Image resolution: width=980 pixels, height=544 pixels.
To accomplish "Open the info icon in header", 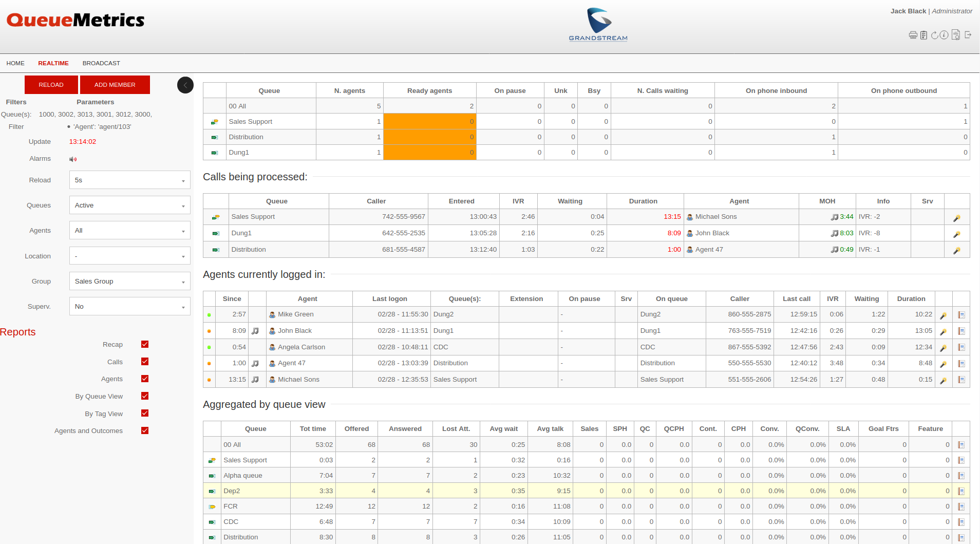I will coord(944,35).
